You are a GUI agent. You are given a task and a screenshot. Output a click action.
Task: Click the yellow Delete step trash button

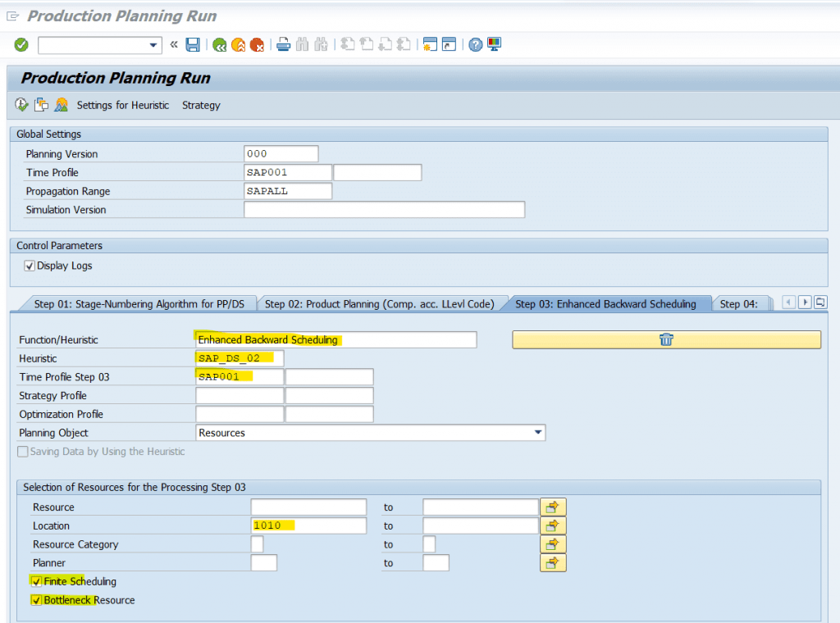pos(666,340)
